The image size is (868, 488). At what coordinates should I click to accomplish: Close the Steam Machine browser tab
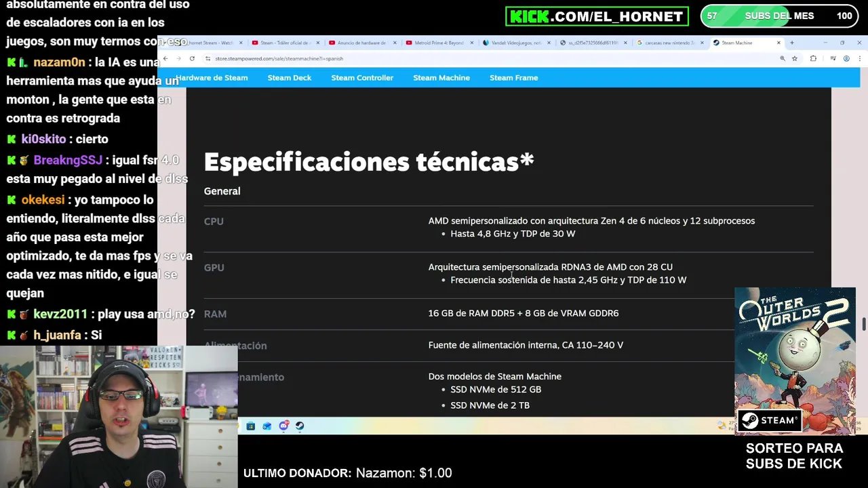coord(778,43)
